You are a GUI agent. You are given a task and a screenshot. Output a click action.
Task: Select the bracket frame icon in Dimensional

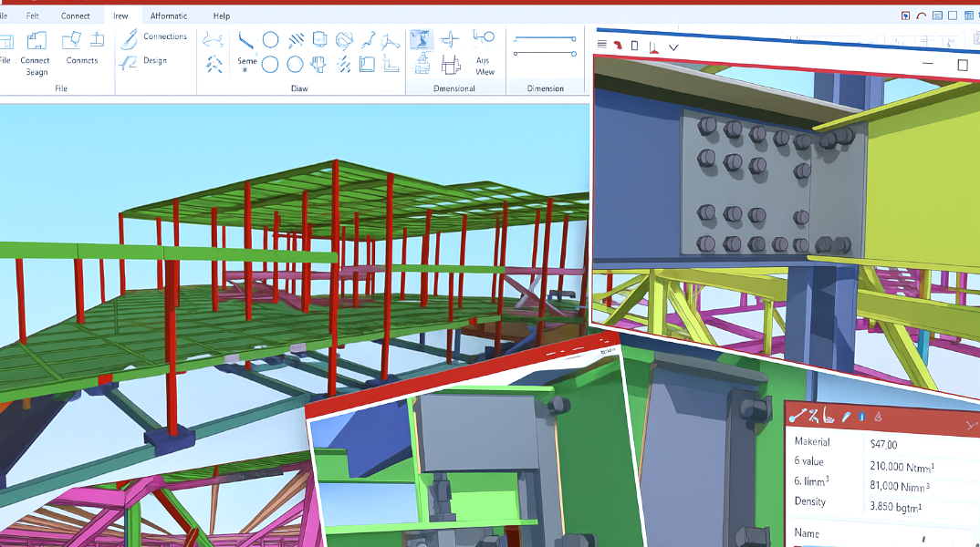pos(450,64)
